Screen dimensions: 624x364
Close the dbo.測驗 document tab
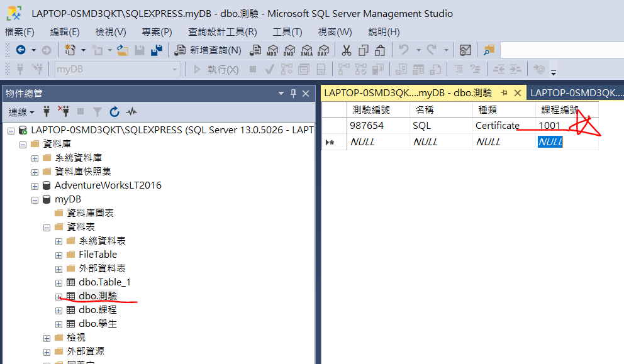pos(517,93)
